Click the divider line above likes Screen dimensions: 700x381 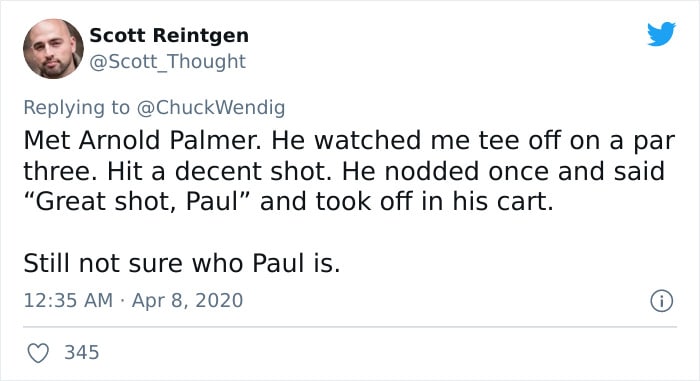click(350, 327)
